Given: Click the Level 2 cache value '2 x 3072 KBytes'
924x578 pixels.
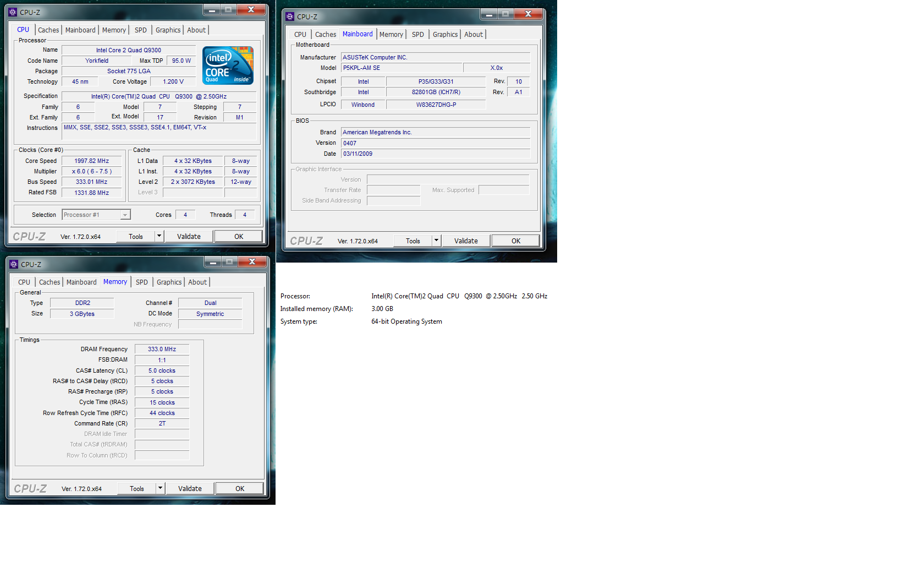Looking at the screenshot, I should tap(193, 182).
